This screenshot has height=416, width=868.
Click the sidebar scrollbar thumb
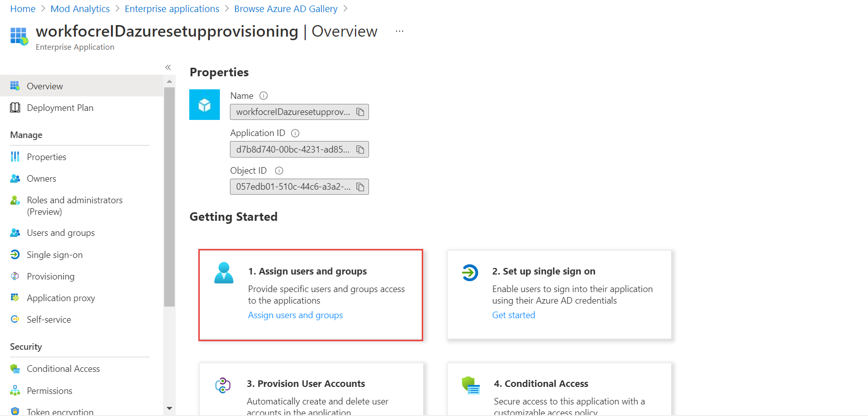tap(169, 197)
